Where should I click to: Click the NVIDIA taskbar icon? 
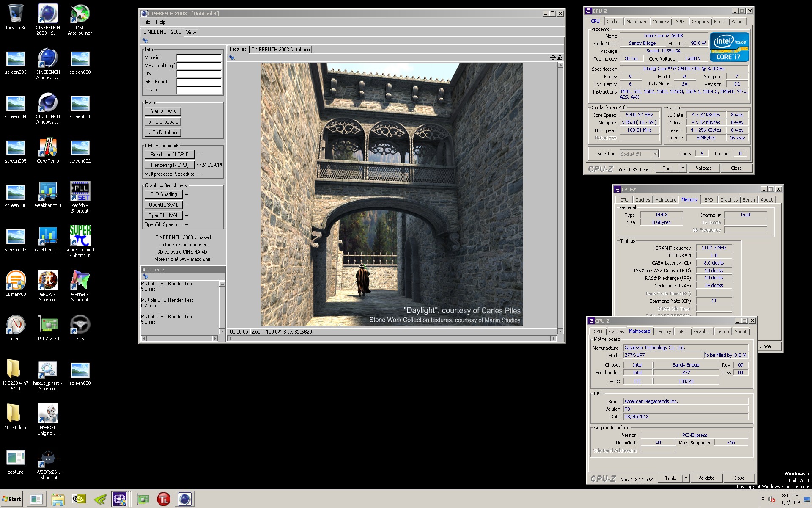point(80,499)
